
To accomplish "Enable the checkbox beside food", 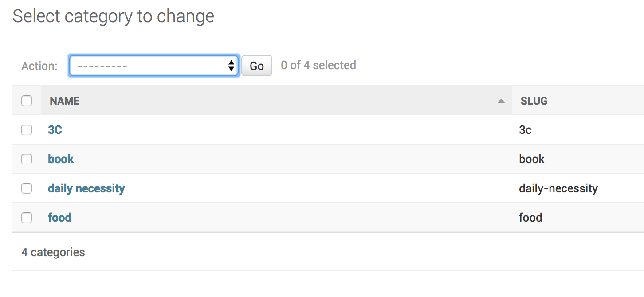I will point(27,218).
